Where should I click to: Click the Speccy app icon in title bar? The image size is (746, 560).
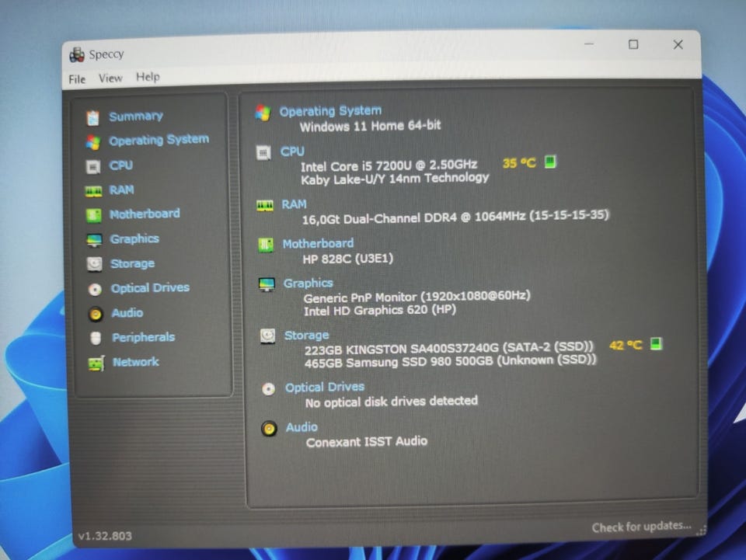click(77, 54)
